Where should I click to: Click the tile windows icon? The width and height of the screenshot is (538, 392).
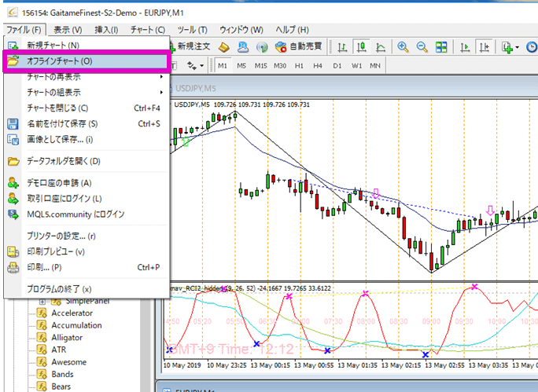[441, 47]
